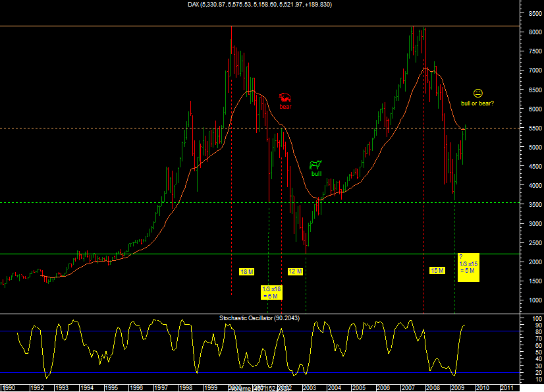Click the 1994 year label on time axis
Image resolution: width=544 pixels, height=392 pixels.
87,388
